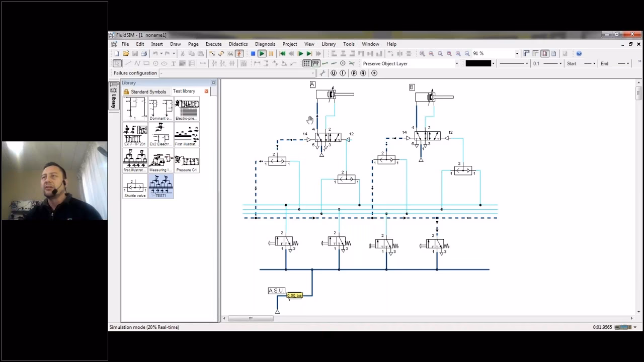Open a circuit file with the Open folder icon

[x=127, y=53]
